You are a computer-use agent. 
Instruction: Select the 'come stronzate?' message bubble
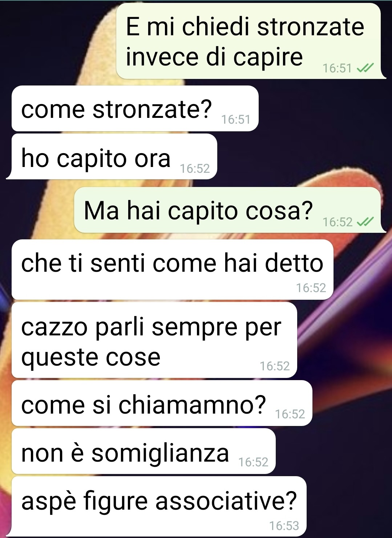pos(135,108)
